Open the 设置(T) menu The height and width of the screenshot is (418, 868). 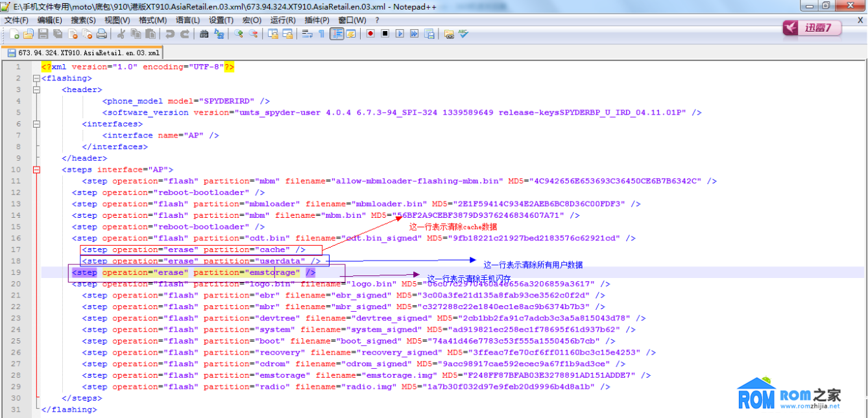[221, 20]
